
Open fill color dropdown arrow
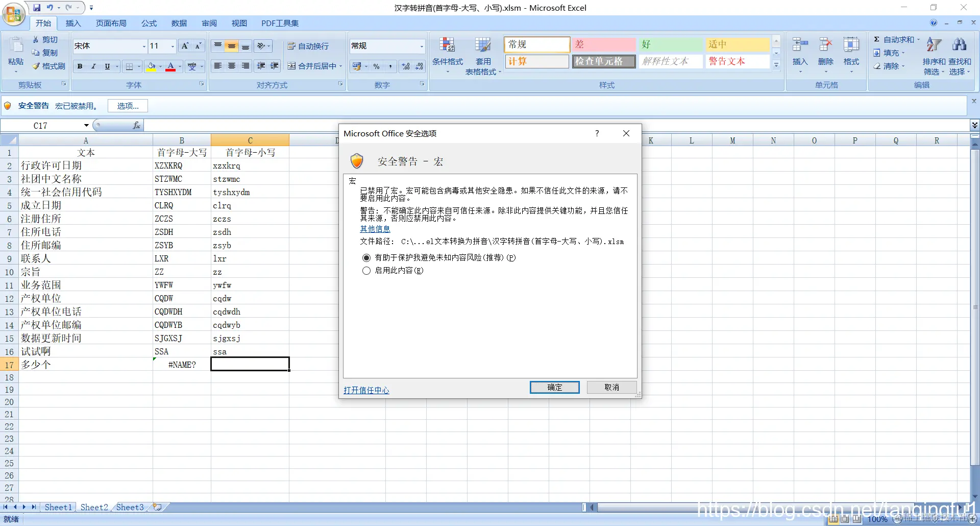click(160, 66)
